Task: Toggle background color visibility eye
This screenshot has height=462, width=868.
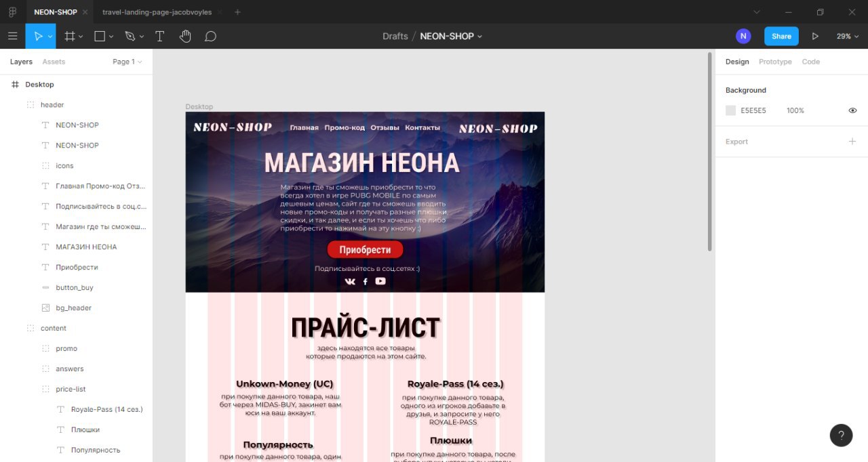Action: [x=852, y=110]
